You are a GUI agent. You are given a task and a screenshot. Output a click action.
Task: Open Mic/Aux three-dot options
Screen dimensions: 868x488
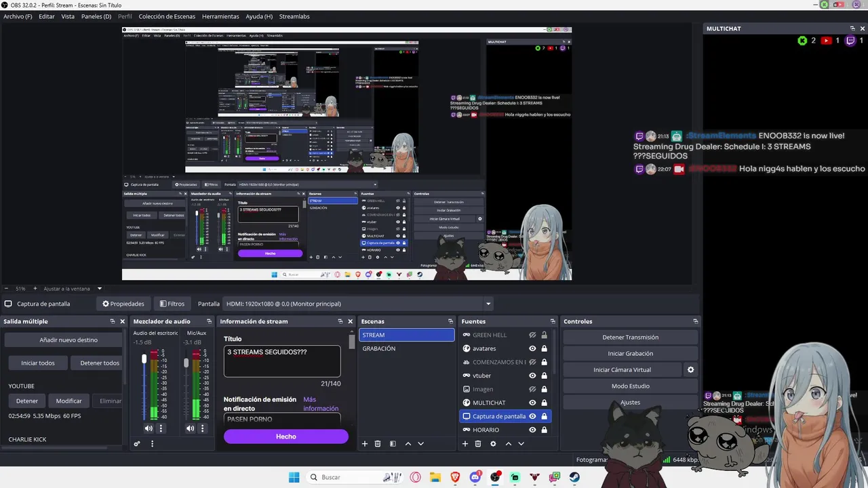click(202, 428)
